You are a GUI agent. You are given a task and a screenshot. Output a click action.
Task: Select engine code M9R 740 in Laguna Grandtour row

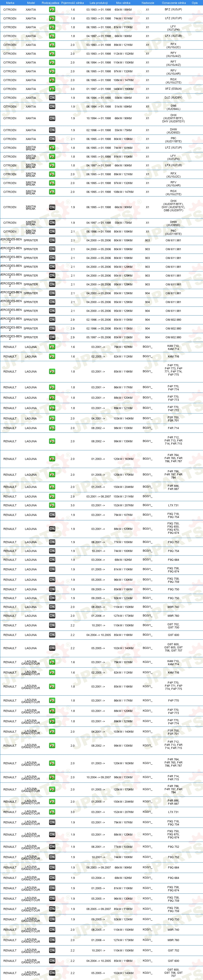tap(173, 930)
